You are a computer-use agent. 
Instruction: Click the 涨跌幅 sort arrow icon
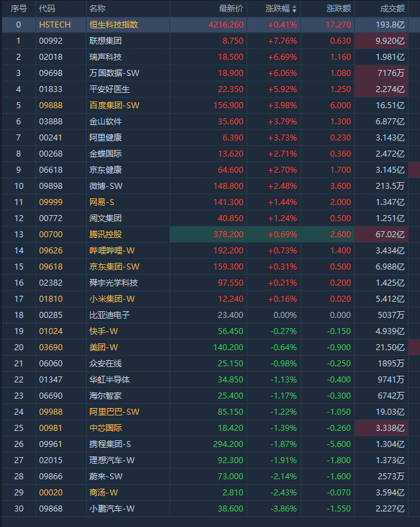click(294, 9)
